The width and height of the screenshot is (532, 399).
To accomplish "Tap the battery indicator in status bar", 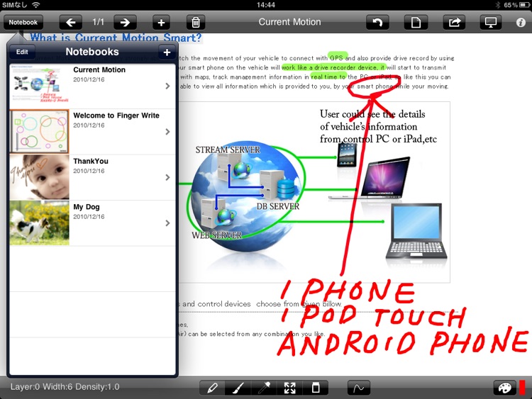I will click(524, 5).
